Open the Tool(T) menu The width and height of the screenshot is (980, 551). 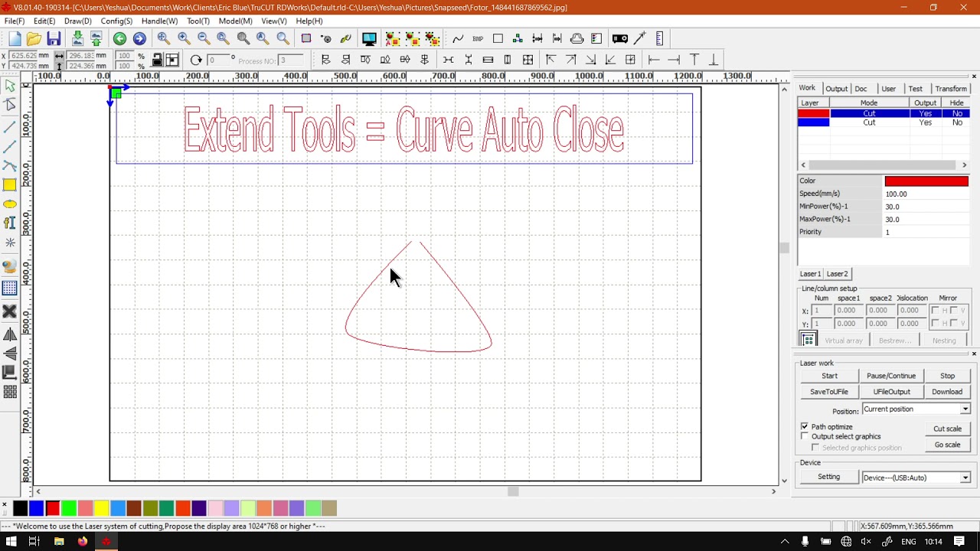[198, 21]
